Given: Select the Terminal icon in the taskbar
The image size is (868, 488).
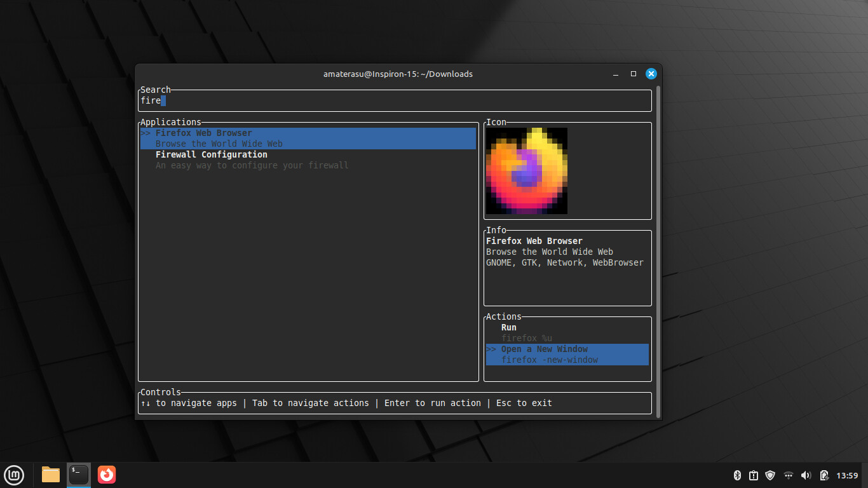Looking at the screenshot, I should pos(79,475).
